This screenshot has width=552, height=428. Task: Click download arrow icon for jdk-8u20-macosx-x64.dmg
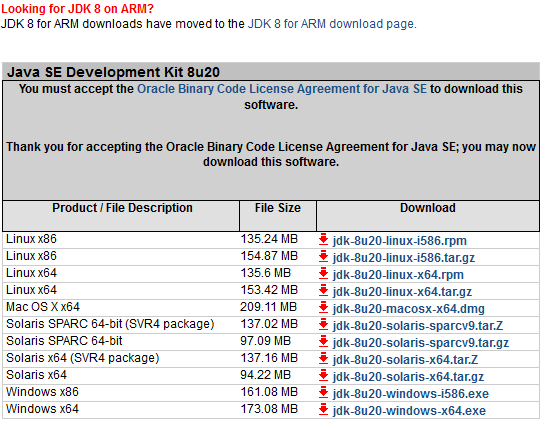pos(323,307)
